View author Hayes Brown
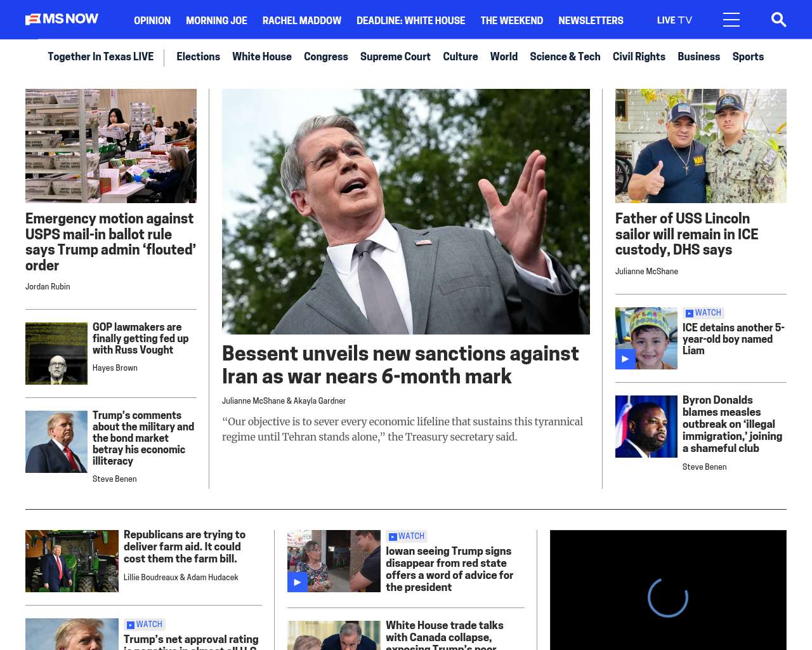The image size is (812, 650). (115, 368)
